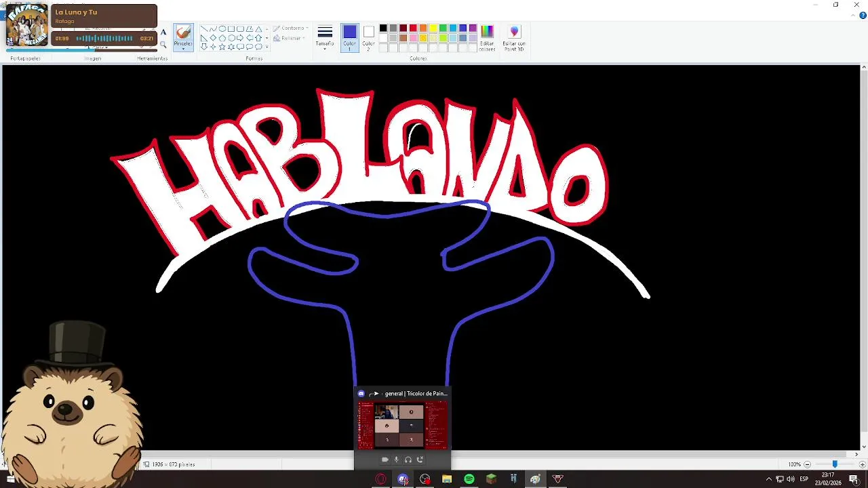Open File Explorer from the taskbar
Image resolution: width=868 pixels, height=488 pixels.
click(x=447, y=479)
